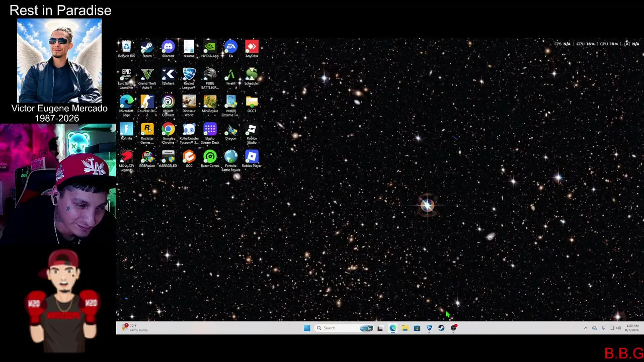Launch Steam from the desktop shortcut
The image size is (644, 362).
(147, 49)
